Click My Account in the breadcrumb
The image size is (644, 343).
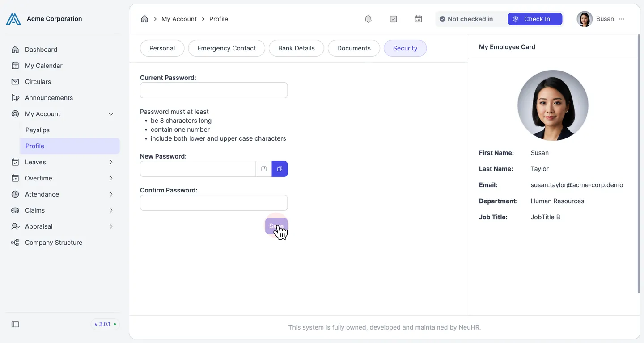point(179,19)
